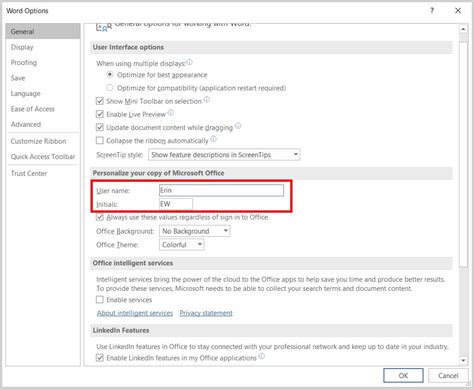Click info icon beside LinkedIn features checkbox
Viewport: 474px width, 389px height.
pos(262,356)
